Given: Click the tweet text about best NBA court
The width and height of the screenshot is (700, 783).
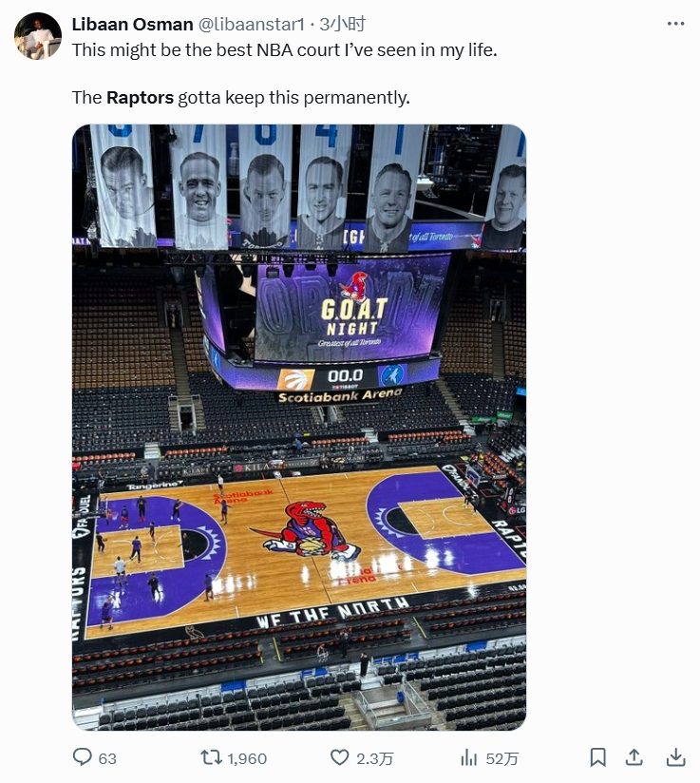Looking at the screenshot, I should pyautogui.click(x=285, y=50).
